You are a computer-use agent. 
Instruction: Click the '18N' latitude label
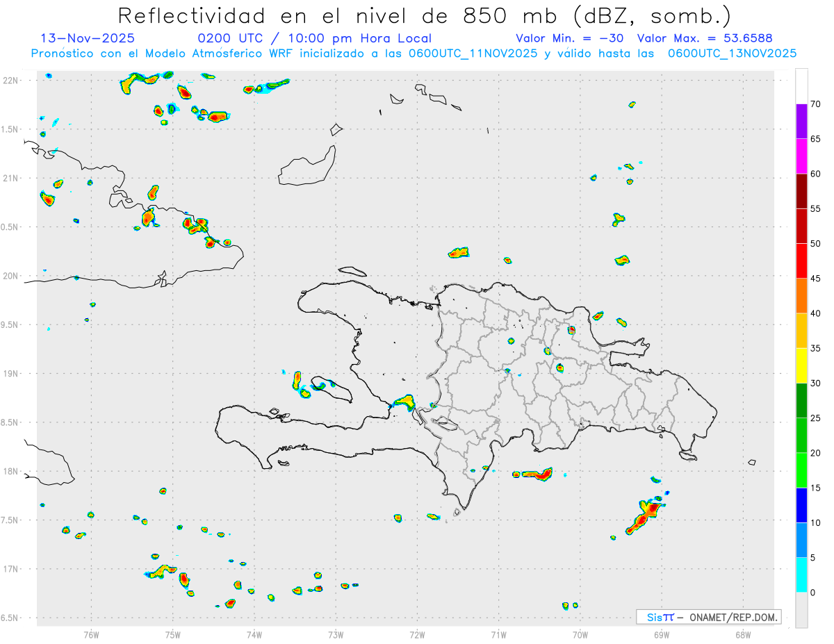pyautogui.click(x=10, y=471)
